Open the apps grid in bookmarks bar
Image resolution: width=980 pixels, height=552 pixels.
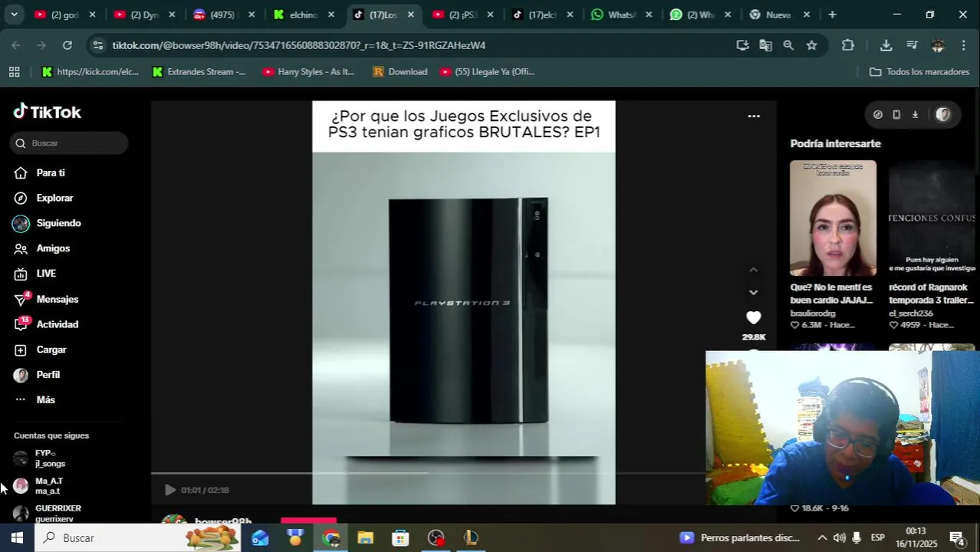coord(14,72)
